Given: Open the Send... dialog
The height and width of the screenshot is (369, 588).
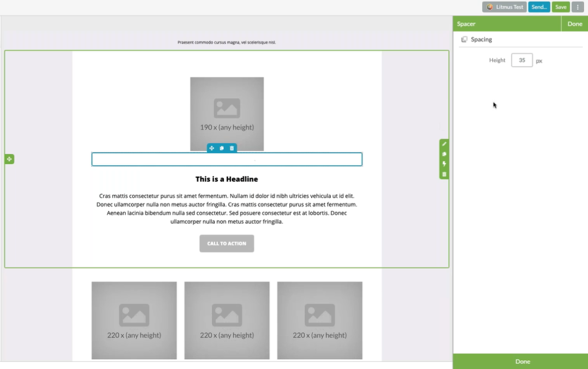Looking at the screenshot, I should 539,7.
